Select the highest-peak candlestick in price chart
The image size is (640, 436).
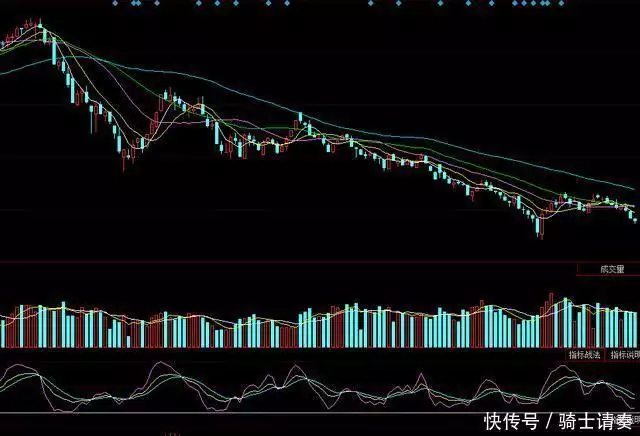(x=40, y=24)
